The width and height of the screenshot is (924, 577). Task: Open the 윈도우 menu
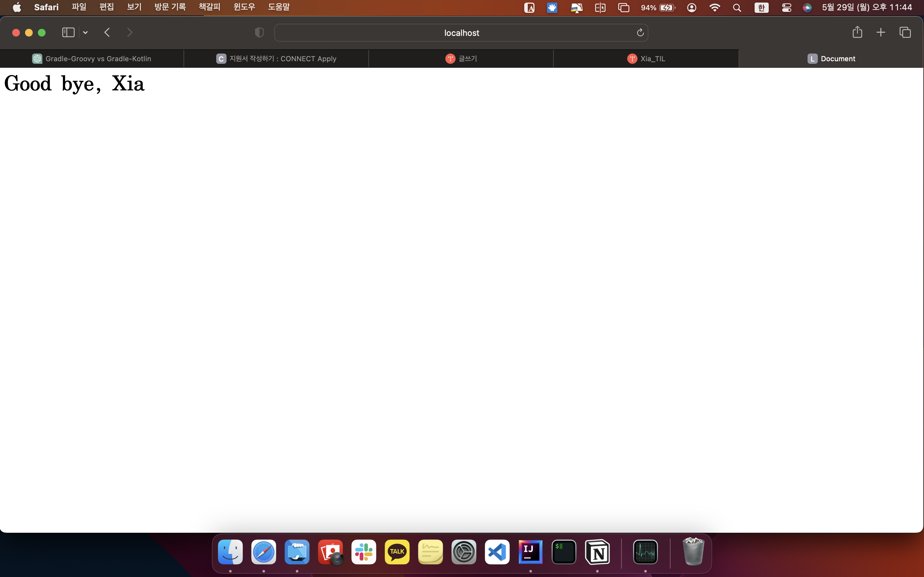click(x=244, y=7)
